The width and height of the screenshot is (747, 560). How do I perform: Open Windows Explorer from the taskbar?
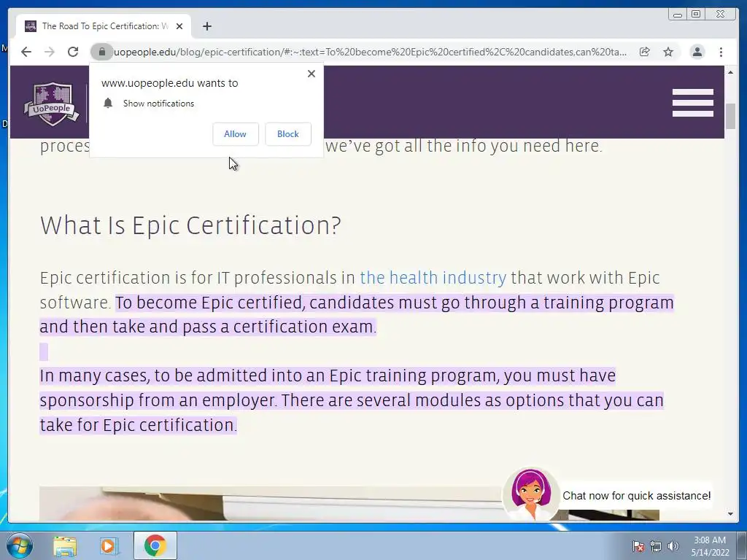click(65, 545)
